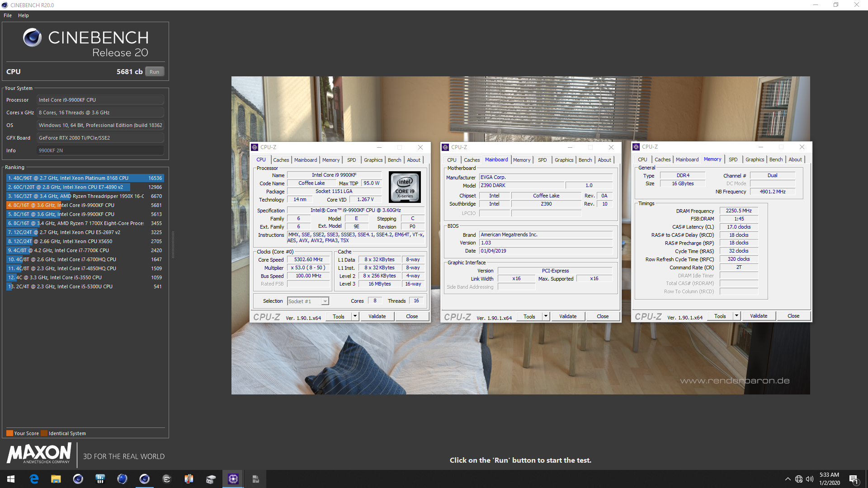Click the Cinebench R20.0 title bar icon
Viewport: 868px width, 488px height.
click(5, 5)
